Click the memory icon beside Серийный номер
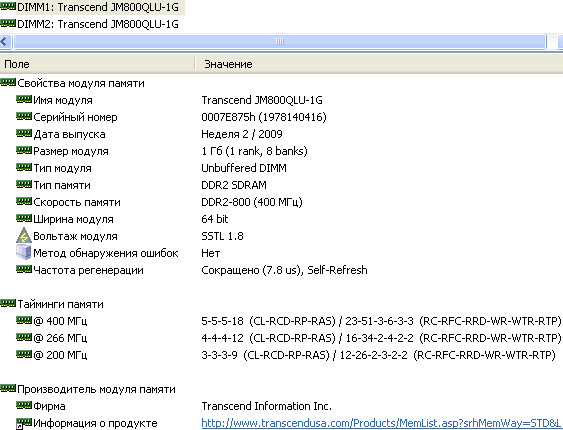This screenshot has width=563, height=430. pos(24,116)
